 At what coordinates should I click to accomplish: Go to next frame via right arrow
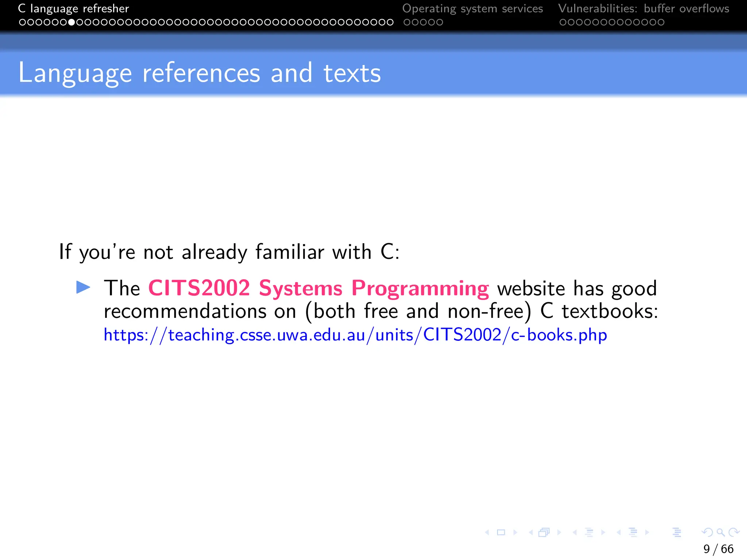coord(559,533)
